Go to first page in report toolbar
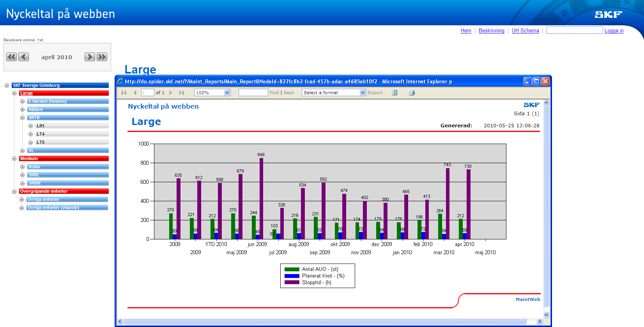The height and width of the screenshot is (327, 644). click(x=124, y=93)
